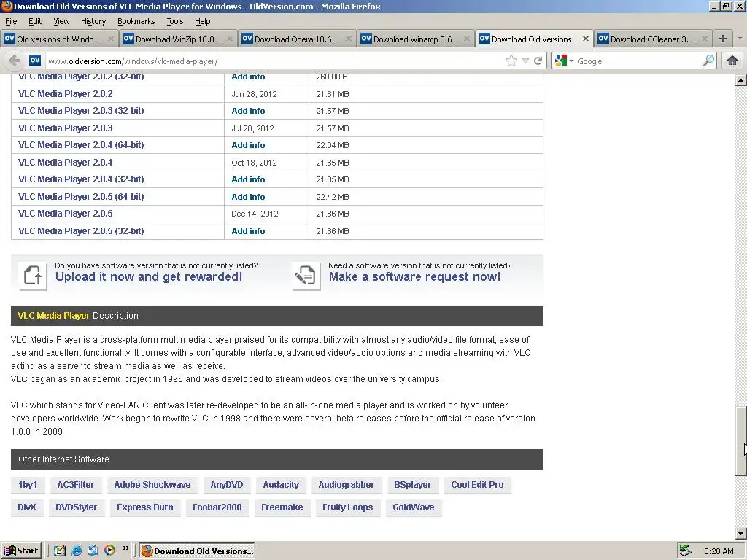
Task: Open the Audacity software tag
Action: click(281, 485)
